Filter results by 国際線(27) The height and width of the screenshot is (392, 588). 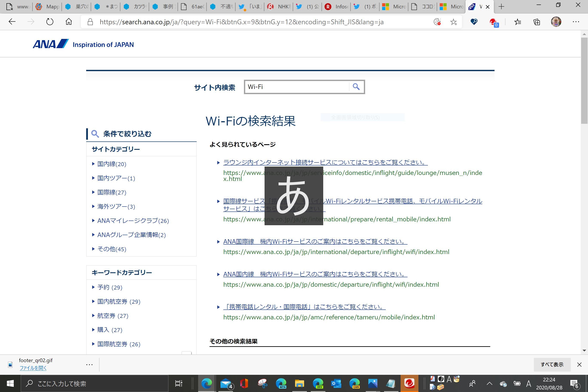[112, 192]
